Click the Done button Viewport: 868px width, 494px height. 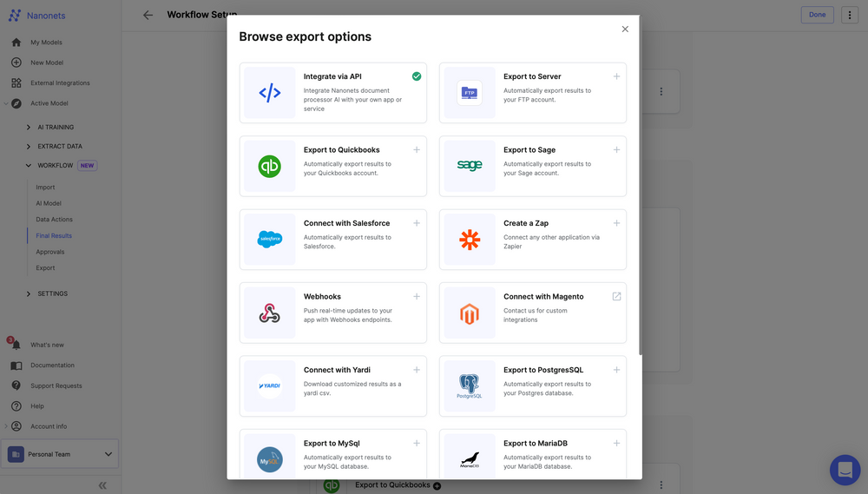(x=817, y=15)
